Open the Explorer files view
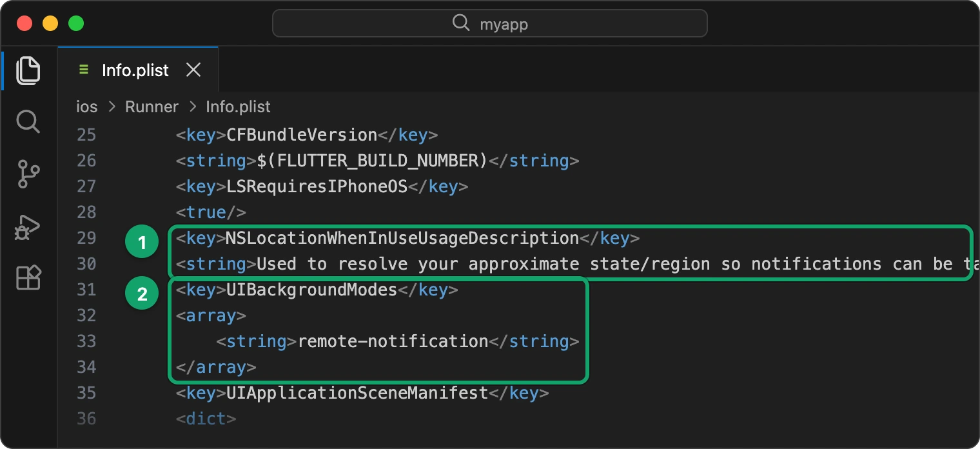 (28, 70)
